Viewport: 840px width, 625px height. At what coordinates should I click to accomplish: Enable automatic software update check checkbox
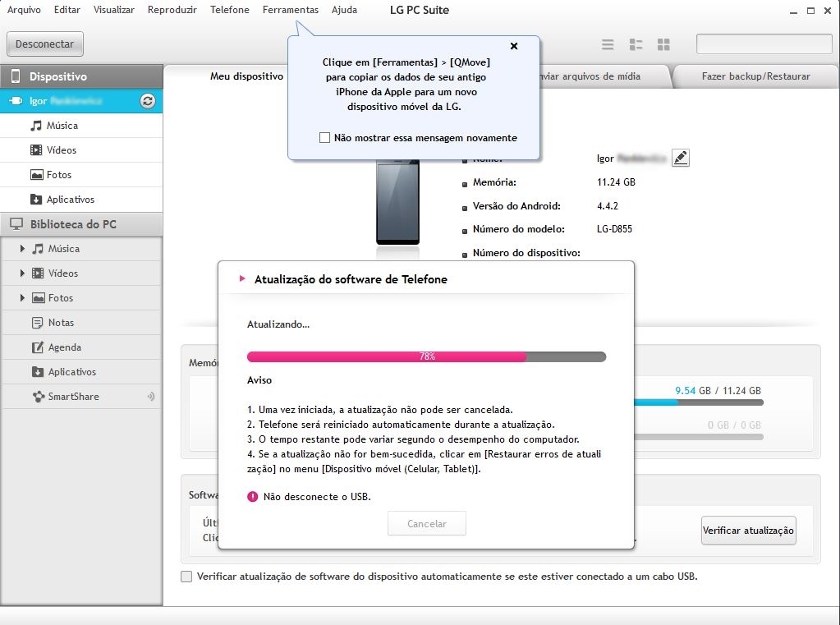(x=186, y=577)
